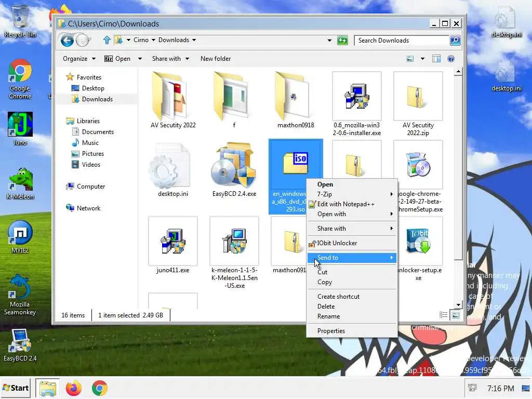Click the file list scrollbar down arrow
Viewport: 532px width, 399px height.
point(458,304)
